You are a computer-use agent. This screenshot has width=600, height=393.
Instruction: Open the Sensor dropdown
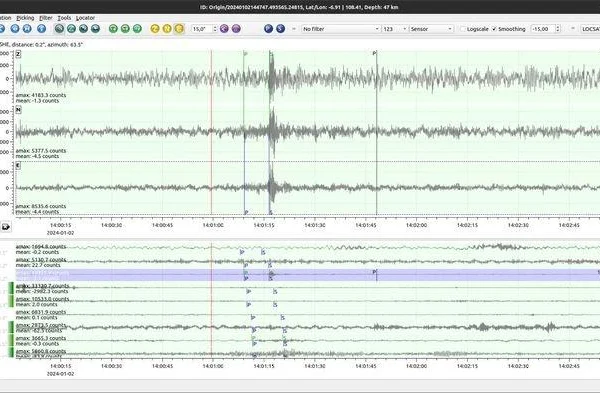431,29
